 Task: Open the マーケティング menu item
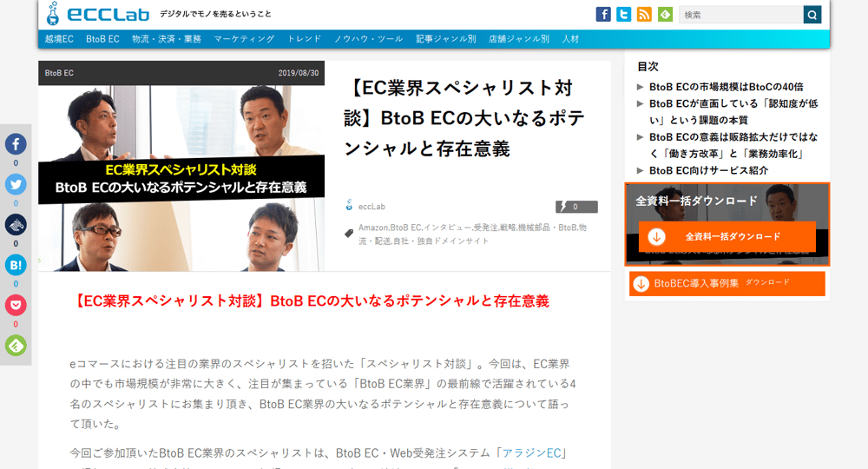click(x=244, y=39)
